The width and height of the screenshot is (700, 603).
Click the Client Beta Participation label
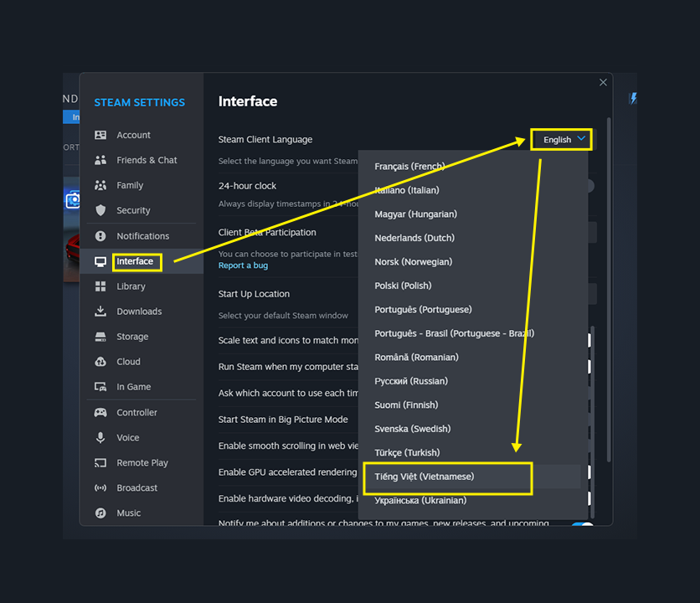point(267,232)
